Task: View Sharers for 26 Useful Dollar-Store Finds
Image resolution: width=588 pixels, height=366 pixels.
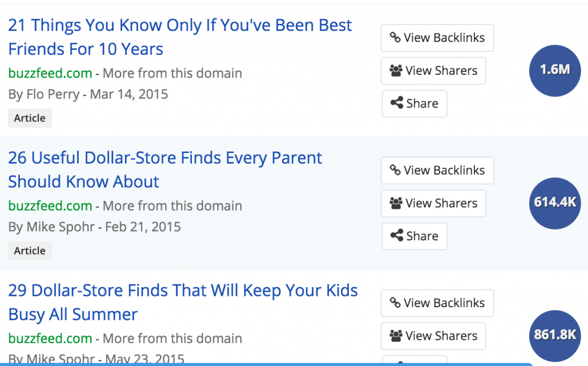Action: [433, 203]
